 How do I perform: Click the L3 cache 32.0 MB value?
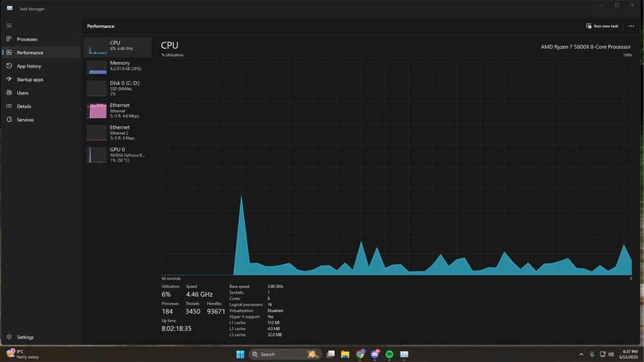275,335
